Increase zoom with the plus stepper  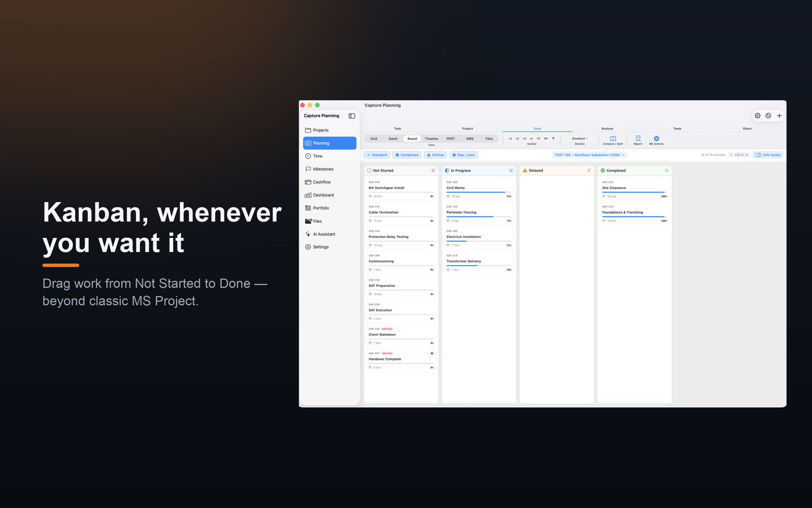coord(747,155)
